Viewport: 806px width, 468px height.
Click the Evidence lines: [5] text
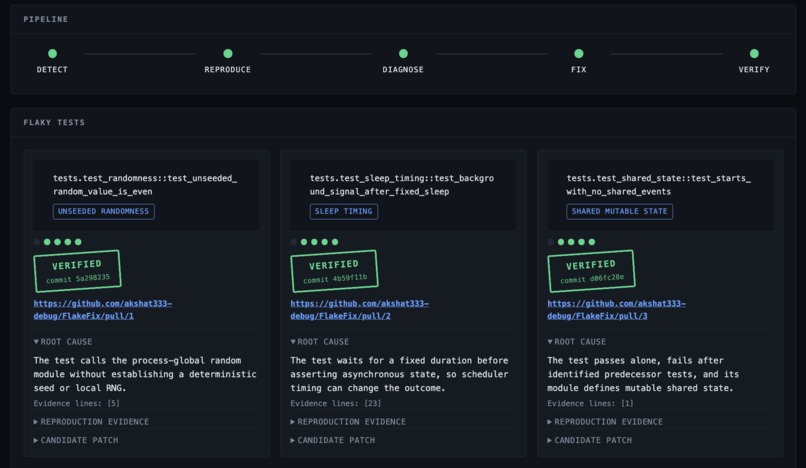point(77,403)
